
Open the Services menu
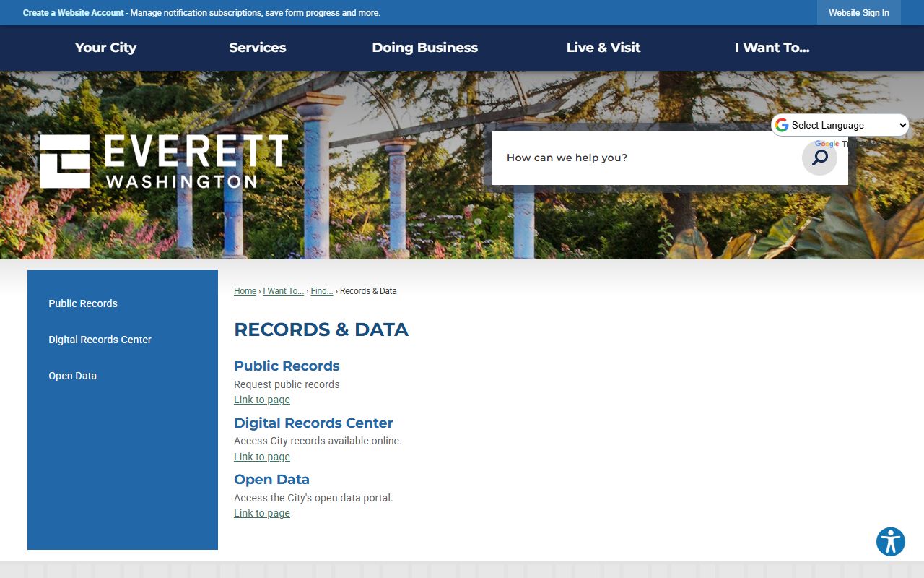258,48
